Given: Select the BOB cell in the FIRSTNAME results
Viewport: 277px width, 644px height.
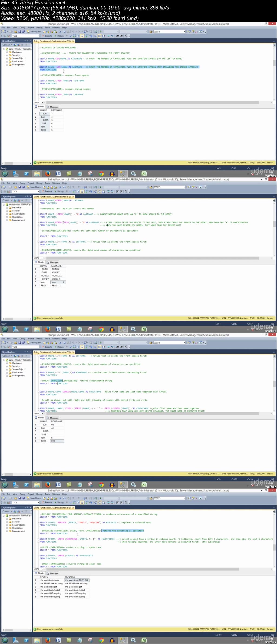Looking at the screenshot, I should pyautogui.click(x=45, y=114).
